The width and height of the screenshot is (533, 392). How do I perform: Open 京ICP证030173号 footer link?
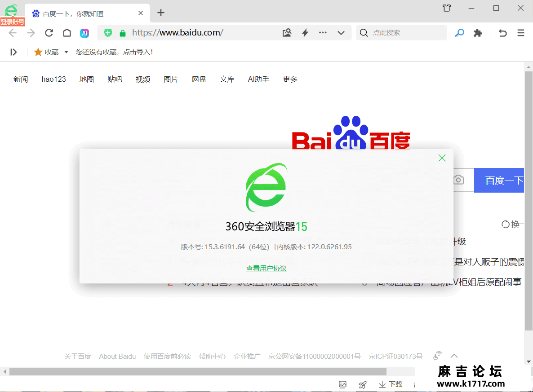tap(395, 357)
